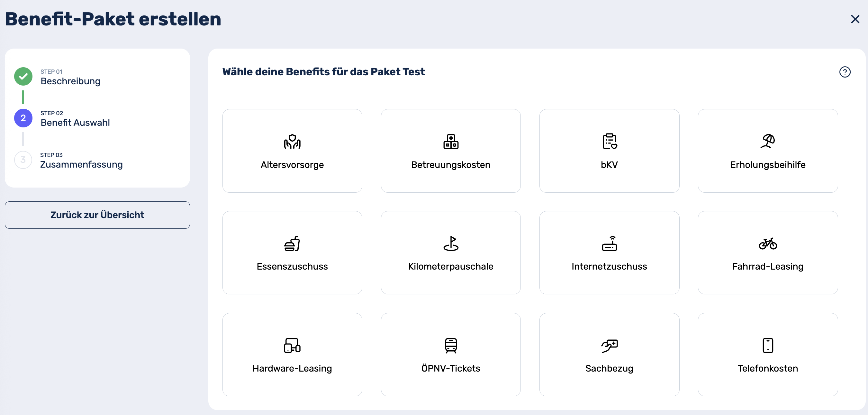Go to Step 01 Beschreibung
The height and width of the screenshot is (415, 868).
coord(70,81)
